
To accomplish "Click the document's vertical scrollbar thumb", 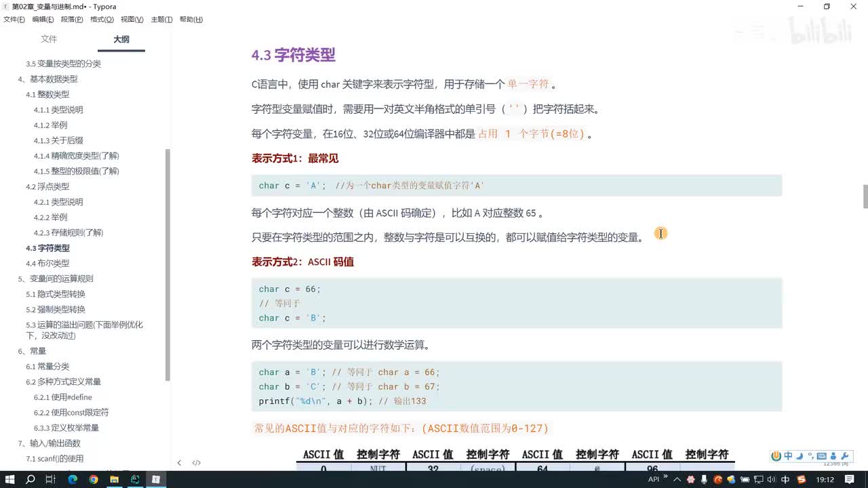I will pyautogui.click(x=865, y=197).
